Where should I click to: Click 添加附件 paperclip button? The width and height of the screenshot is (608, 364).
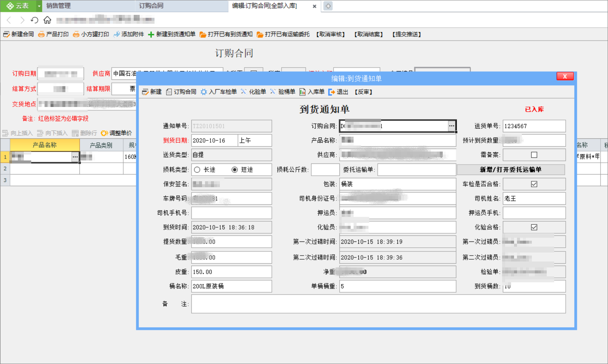[x=129, y=34]
